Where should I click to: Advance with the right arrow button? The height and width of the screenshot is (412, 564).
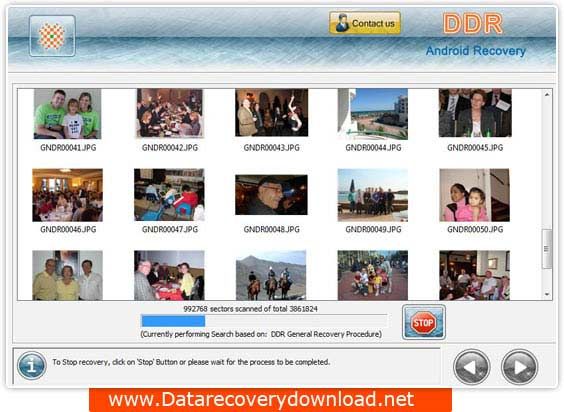point(519,367)
